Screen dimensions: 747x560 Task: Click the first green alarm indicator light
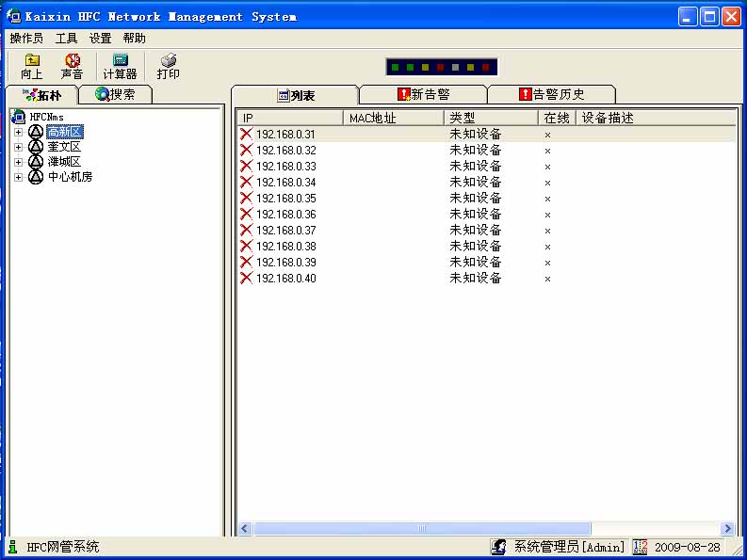coord(395,68)
